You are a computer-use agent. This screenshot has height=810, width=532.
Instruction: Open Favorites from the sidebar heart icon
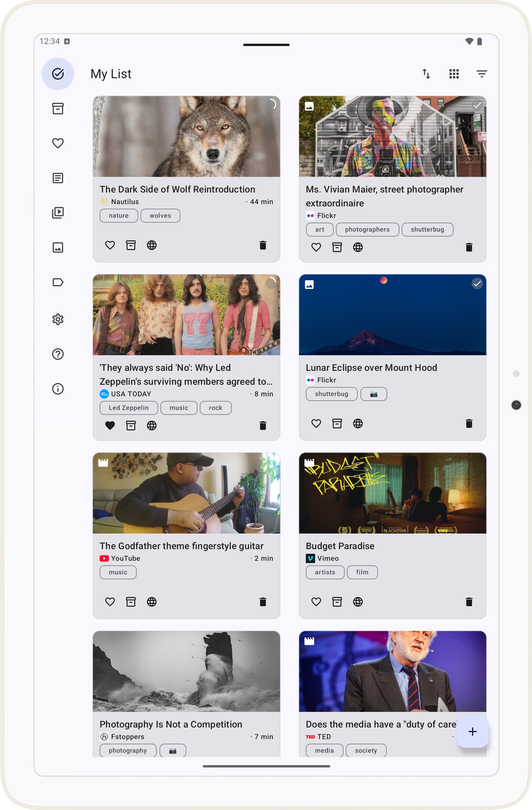coord(58,143)
